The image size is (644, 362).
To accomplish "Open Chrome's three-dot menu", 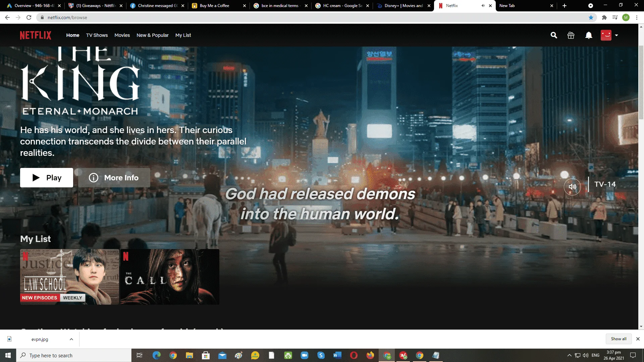I will (637, 17).
